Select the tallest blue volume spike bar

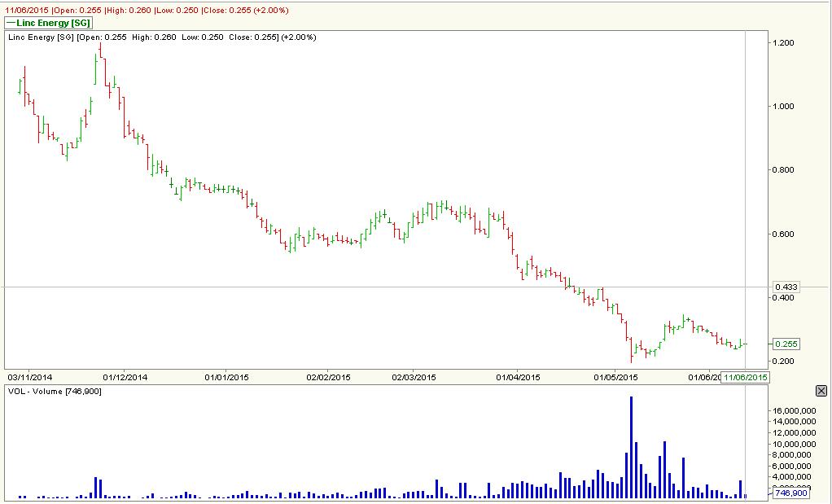[x=633, y=440]
